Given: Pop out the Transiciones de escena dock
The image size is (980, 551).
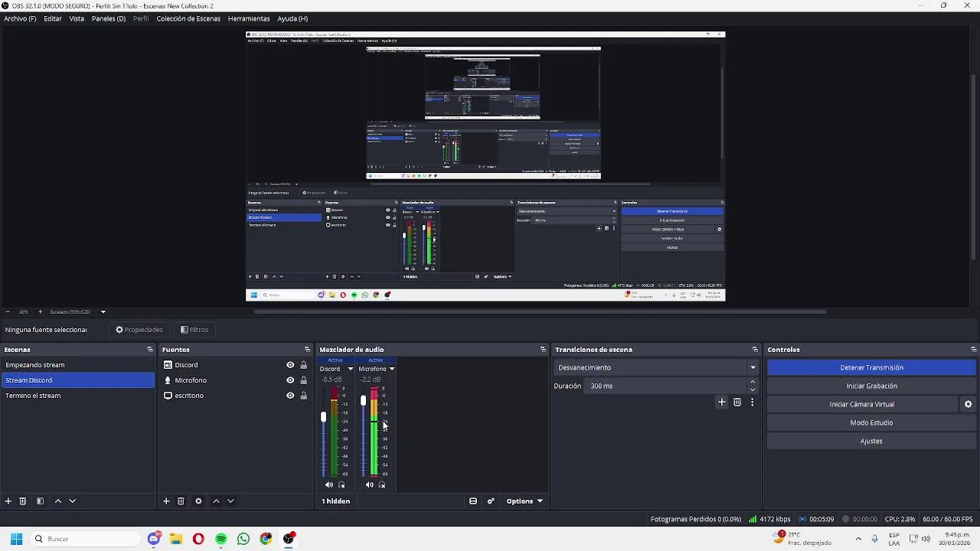Looking at the screenshot, I should [755, 350].
